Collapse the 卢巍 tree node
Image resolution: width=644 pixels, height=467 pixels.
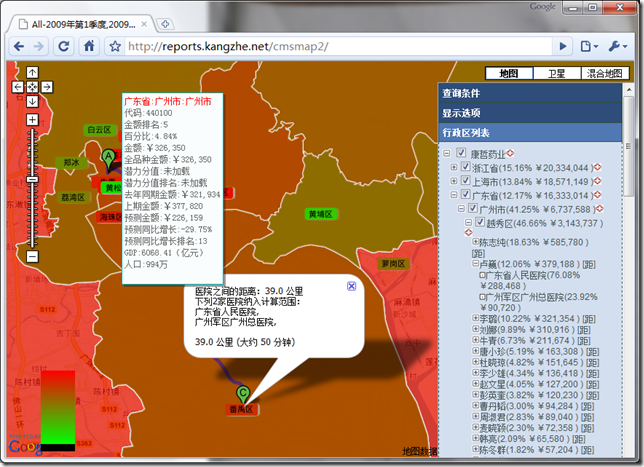click(x=476, y=264)
